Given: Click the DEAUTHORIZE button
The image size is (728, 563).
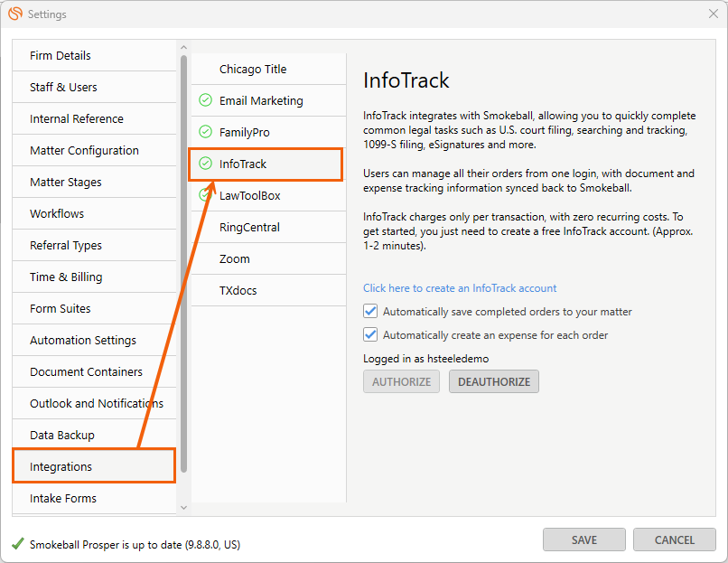Looking at the screenshot, I should (x=493, y=382).
